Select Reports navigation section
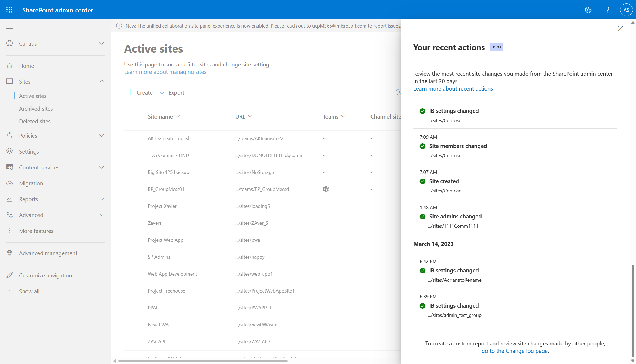 tap(28, 199)
